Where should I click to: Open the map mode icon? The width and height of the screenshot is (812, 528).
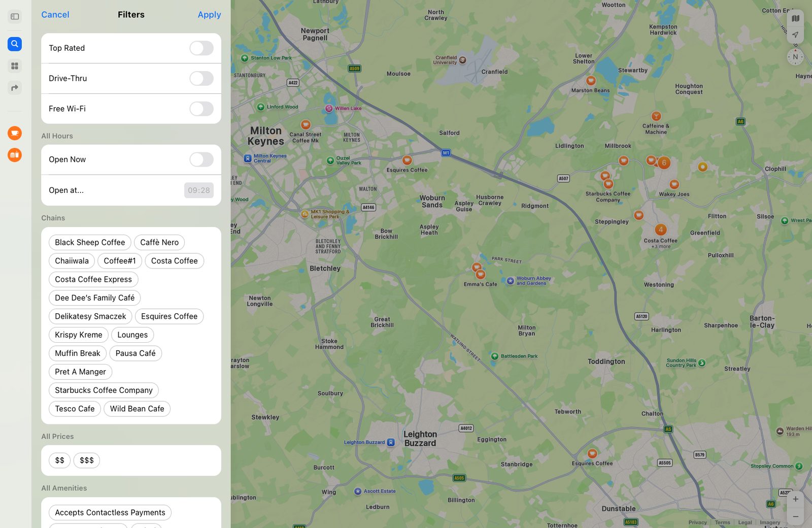click(x=795, y=18)
